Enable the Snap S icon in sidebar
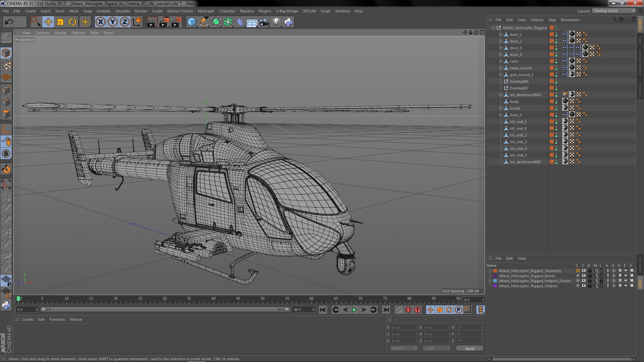The image size is (644, 362). click(x=6, y=154)
